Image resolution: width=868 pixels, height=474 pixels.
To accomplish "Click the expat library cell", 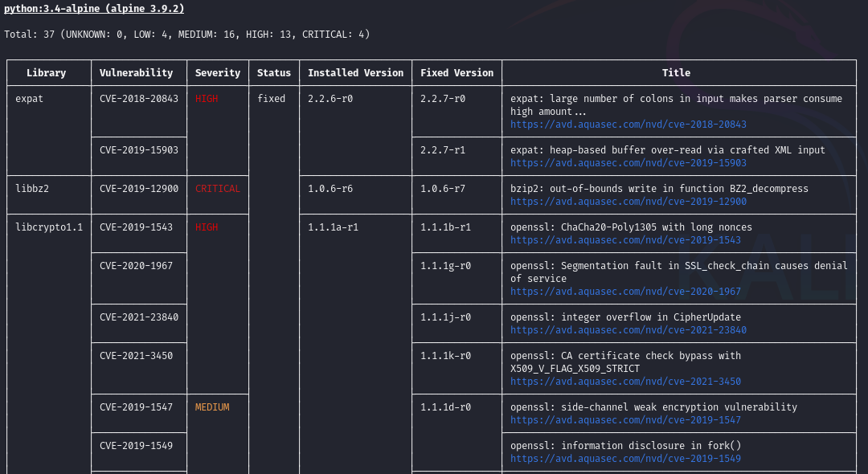I will (30, 99).
